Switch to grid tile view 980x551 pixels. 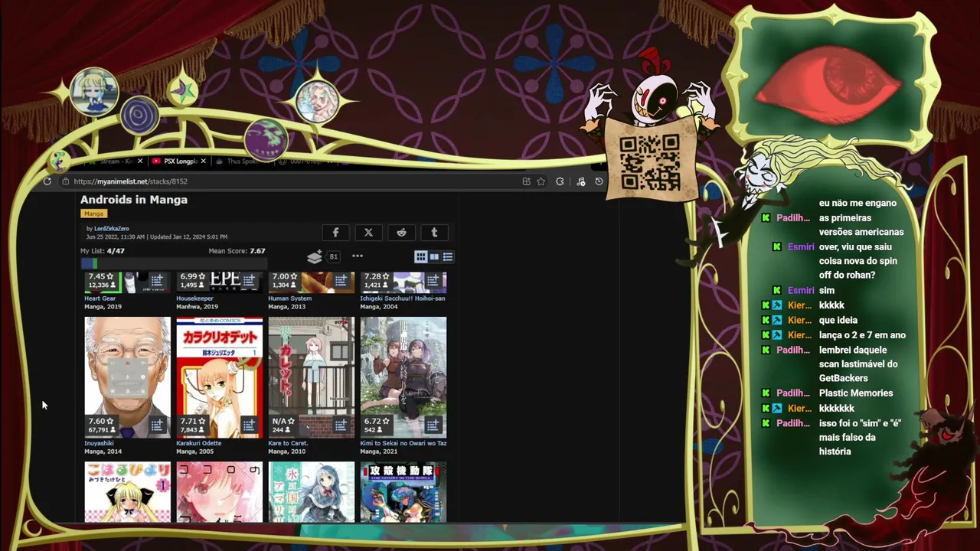pos(420,256)
